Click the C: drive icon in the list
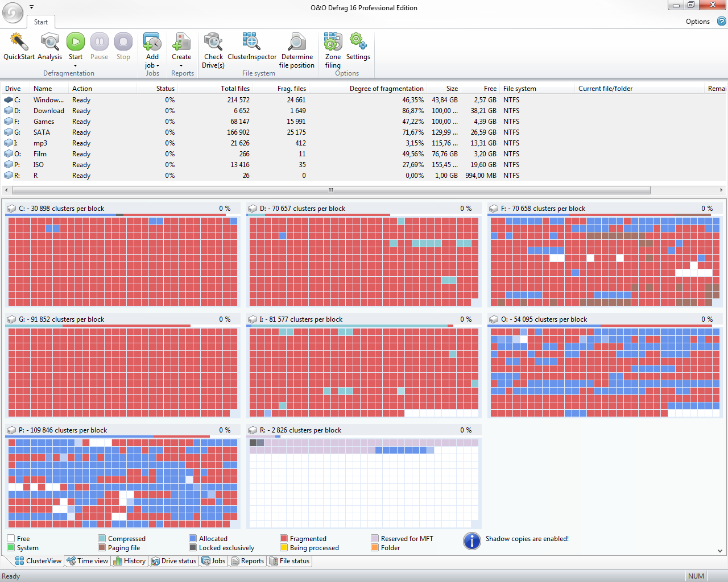 coord(9,100)
